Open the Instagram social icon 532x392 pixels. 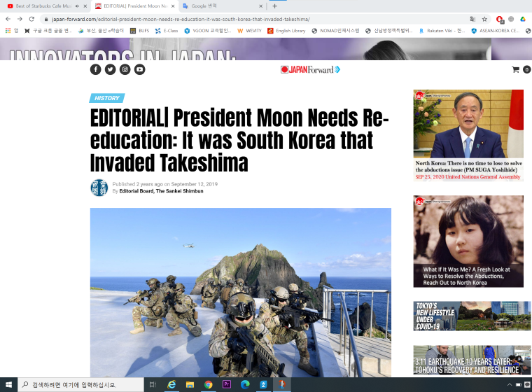click(125, 69)
